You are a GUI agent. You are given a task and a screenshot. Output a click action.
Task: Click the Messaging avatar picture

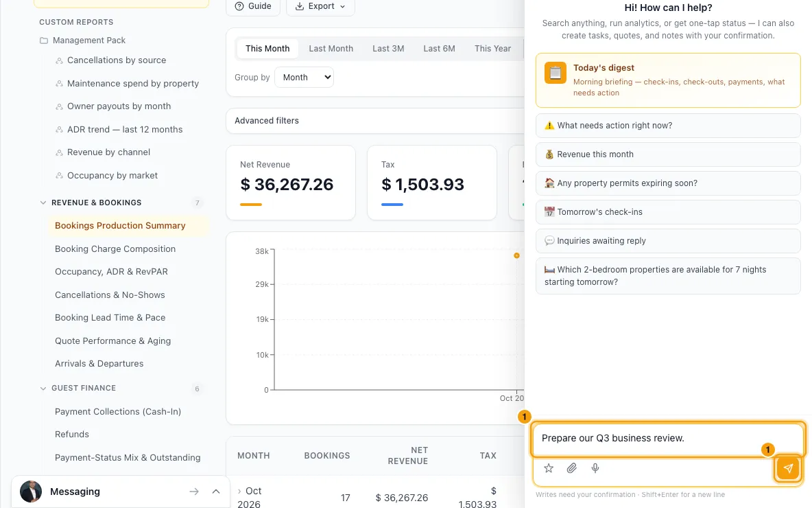coord(31,492)
